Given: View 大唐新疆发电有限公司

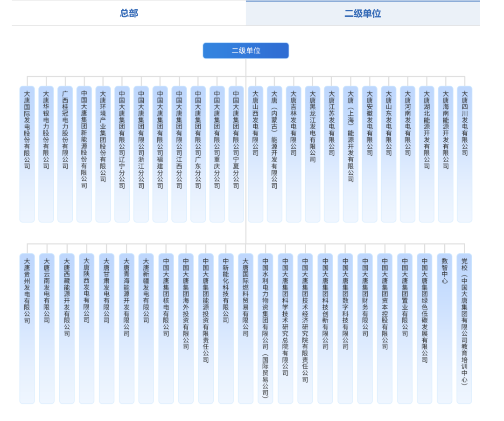Looking at the screenshot, I should (146, 329).
